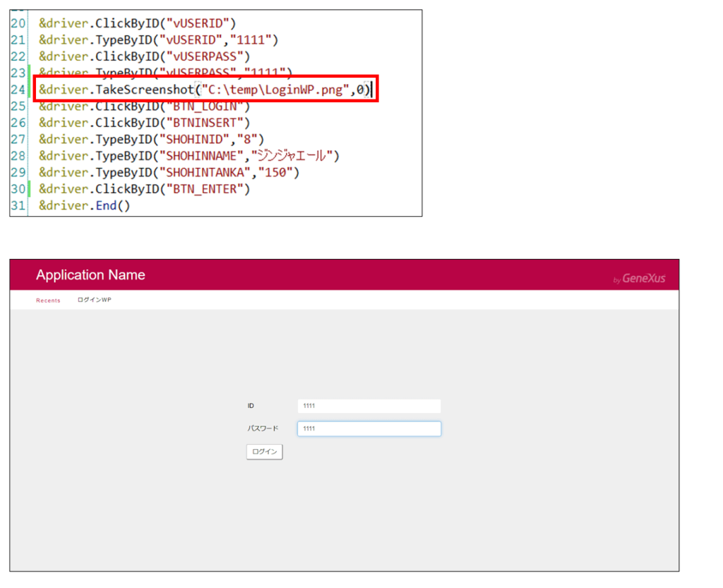The width and height of the screenshot is (723, 588).
Task: Click code line 30 ClickByID BTN_ENTER
Action: [x=144, y=189]
